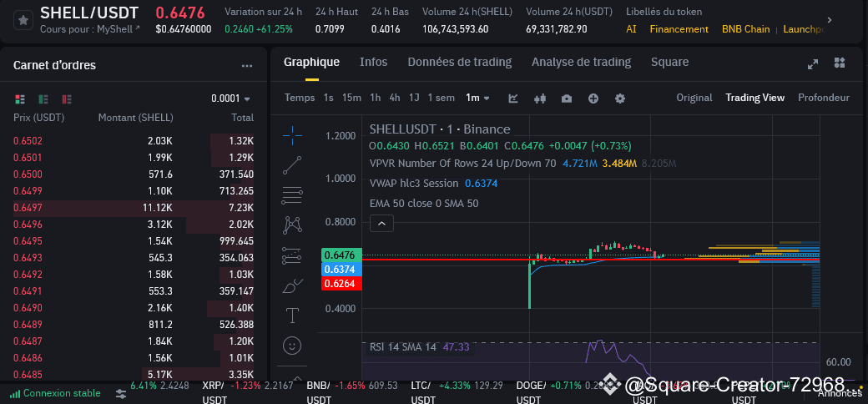Open price precision 0.0001 dropdown
This screenshot has height=404, width=868.
click(231, 98)
